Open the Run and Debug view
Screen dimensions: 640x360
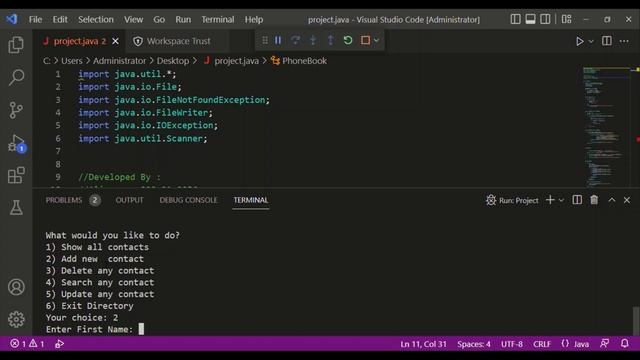(17, 143)
